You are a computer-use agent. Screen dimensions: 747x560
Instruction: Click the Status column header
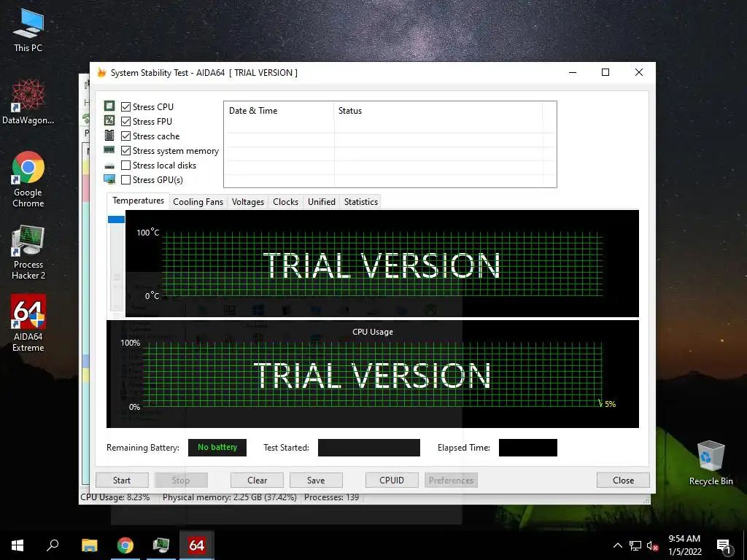coord(438,111)
